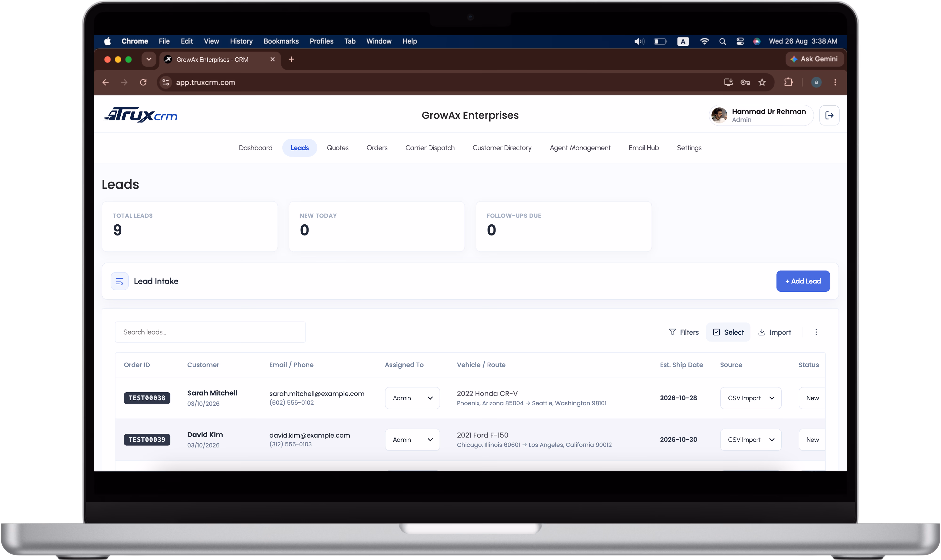The image size is (941, 560).
Task: Open the Chrome extensions puzzle icon
Action: tap(788, 82)
